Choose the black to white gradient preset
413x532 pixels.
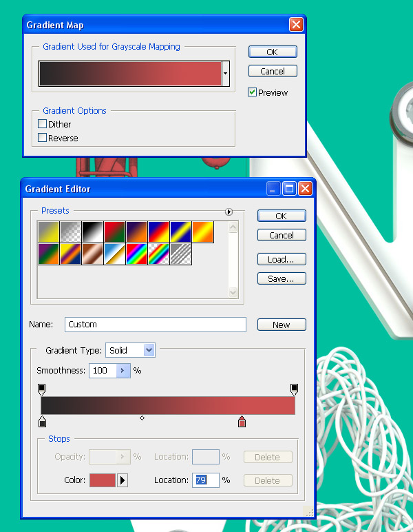(x=92, y=232)
